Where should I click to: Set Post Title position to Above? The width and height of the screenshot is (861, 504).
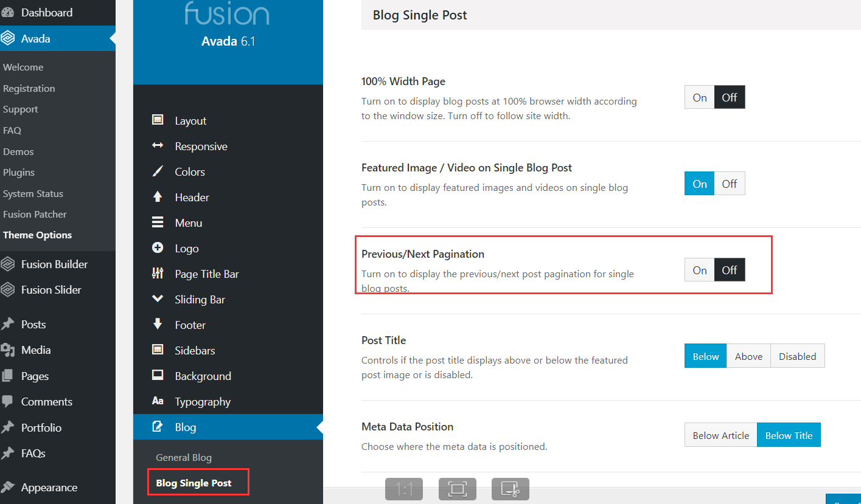point(748,356)
